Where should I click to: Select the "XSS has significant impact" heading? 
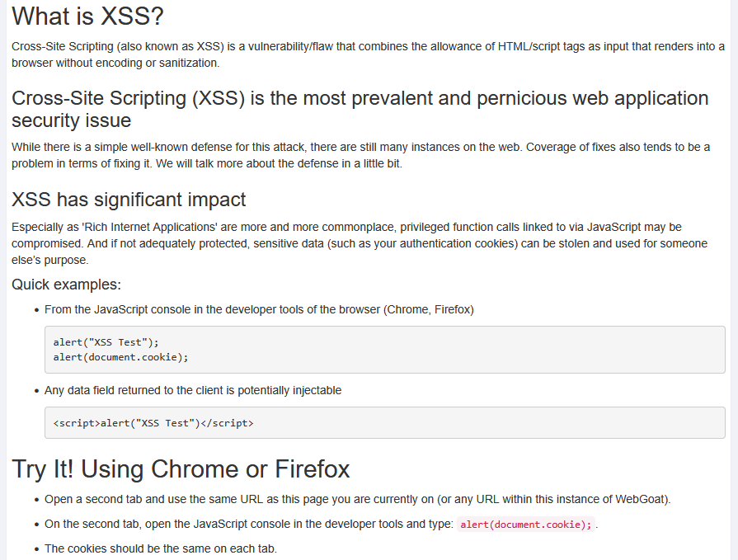(129, 200)
